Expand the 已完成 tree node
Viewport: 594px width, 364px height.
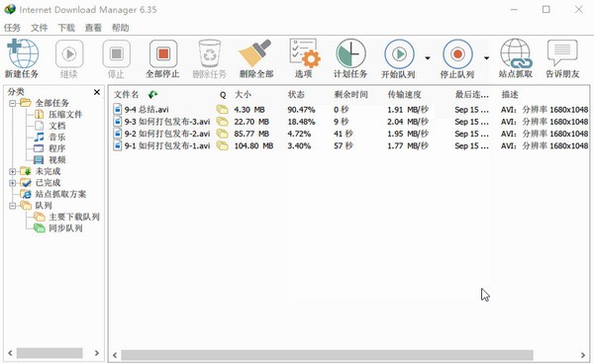tap(13, 183)
